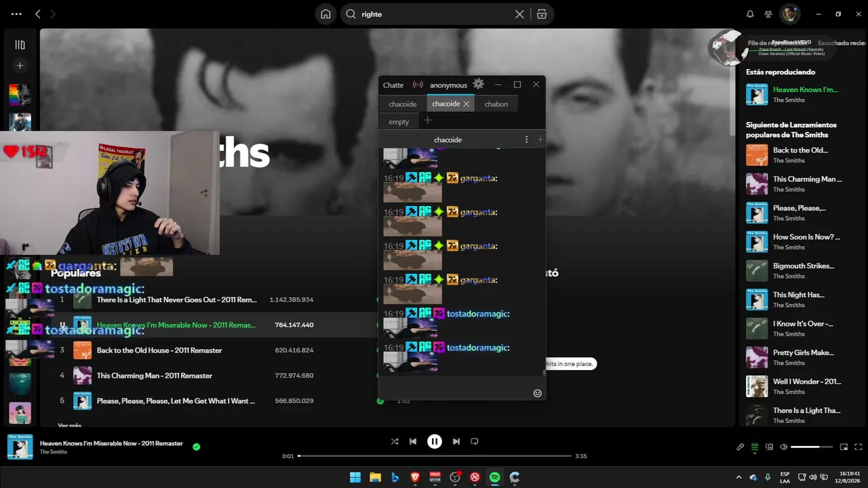868x488 pixels.
Task: Skip to the next track
Action: point(456,441)
